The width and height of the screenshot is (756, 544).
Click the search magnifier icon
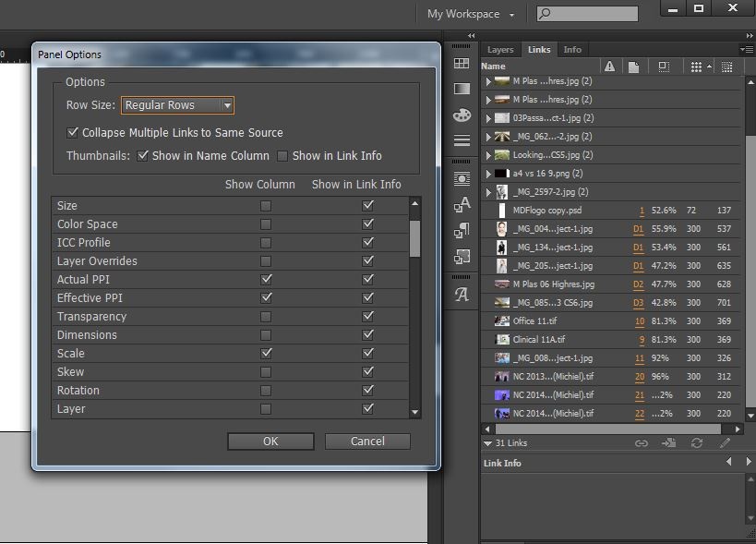(x=545, y=13)
